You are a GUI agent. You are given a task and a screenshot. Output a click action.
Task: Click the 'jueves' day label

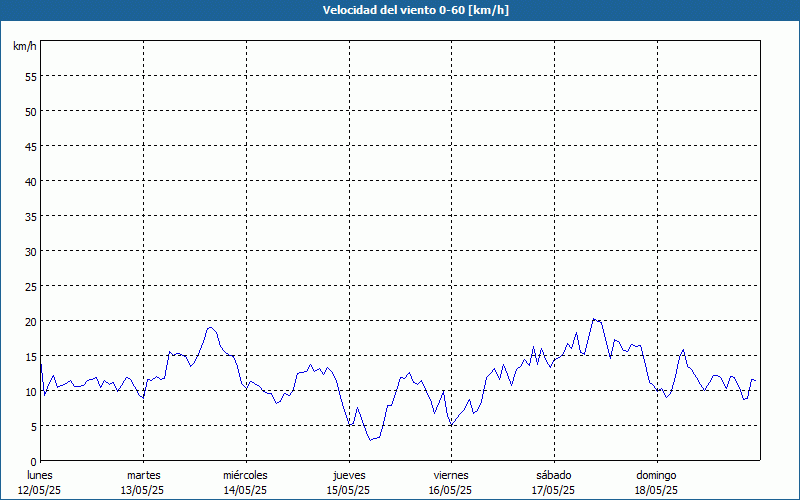click(x=349, y=475)
